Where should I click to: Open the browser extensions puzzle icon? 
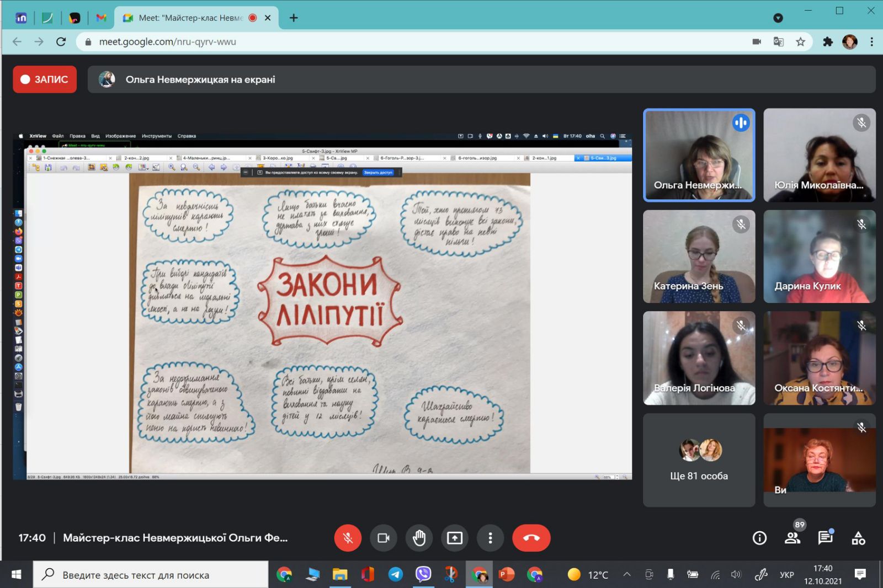point(827,42)
